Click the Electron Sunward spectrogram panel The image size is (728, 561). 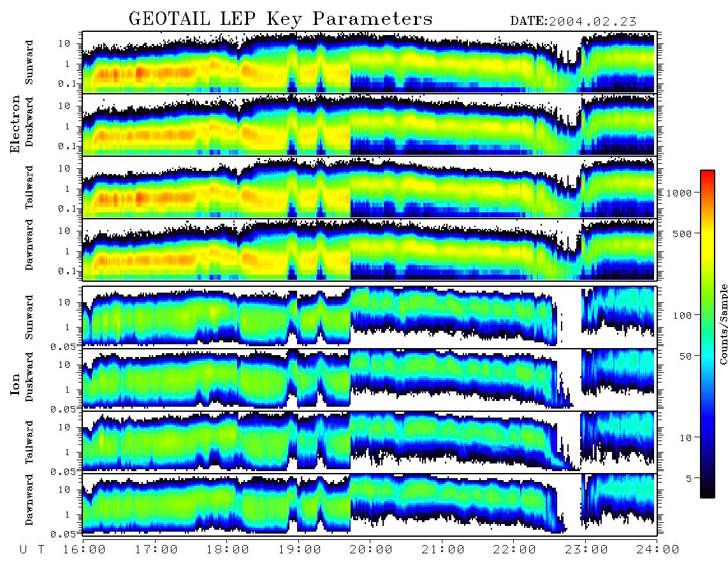point(370,62)
